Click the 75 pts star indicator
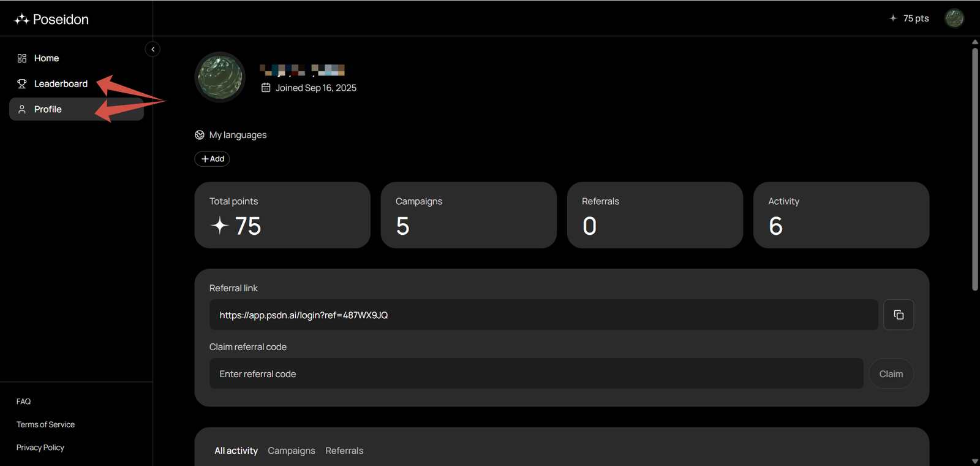Screen dimensions: 980x466 [x=909, y=18]
